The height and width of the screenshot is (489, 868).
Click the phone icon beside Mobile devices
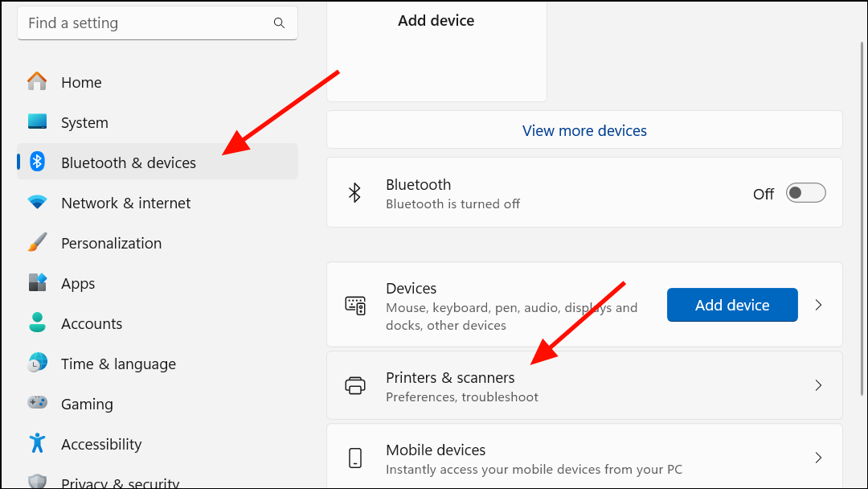pyautogui.click(x=355, y=458)
